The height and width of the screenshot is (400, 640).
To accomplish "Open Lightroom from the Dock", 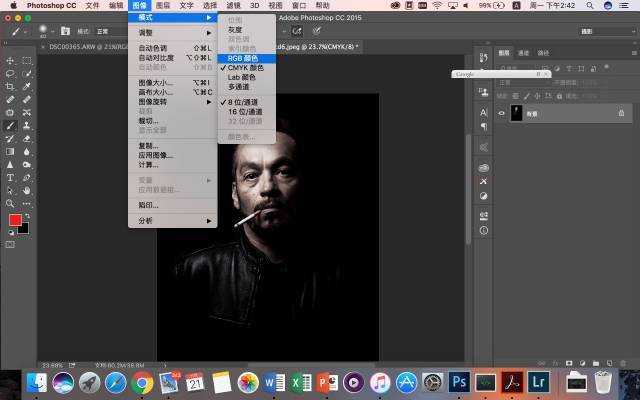I will [x=538, y=381].
